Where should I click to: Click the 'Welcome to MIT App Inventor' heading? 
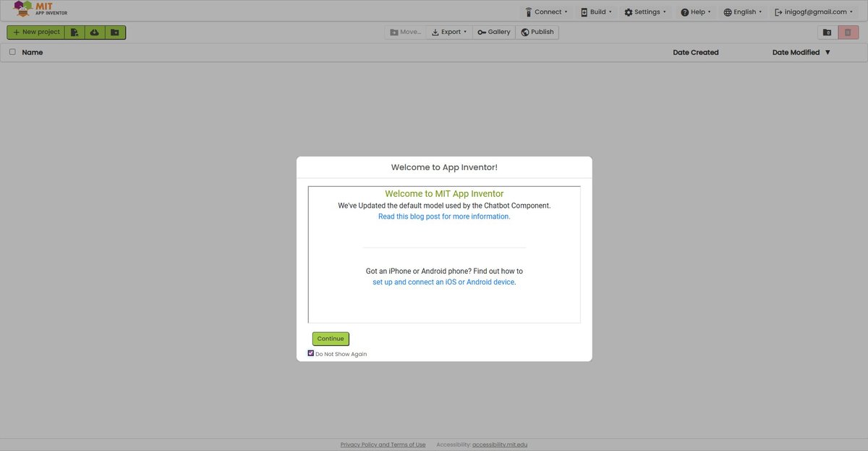coord(444,194)
